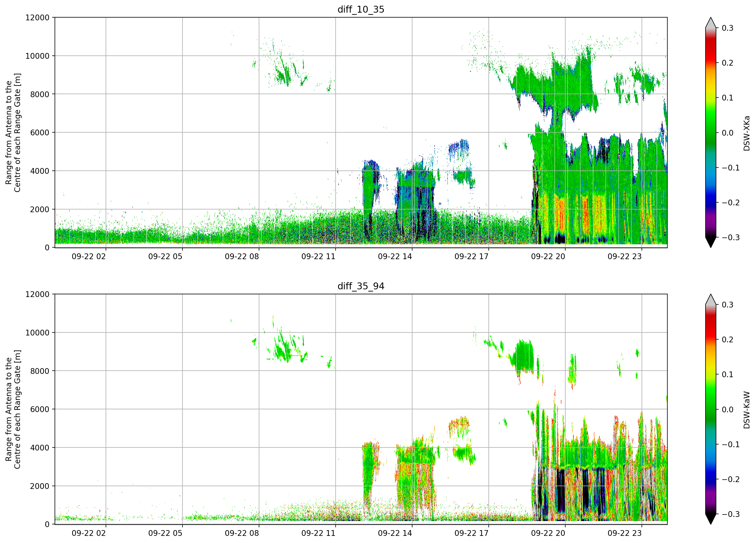Click the 8000 y-tick on diff_35_94 plot
Viewport: 756px width, 543px height.
pyautogui.click(x=40, y=371)
